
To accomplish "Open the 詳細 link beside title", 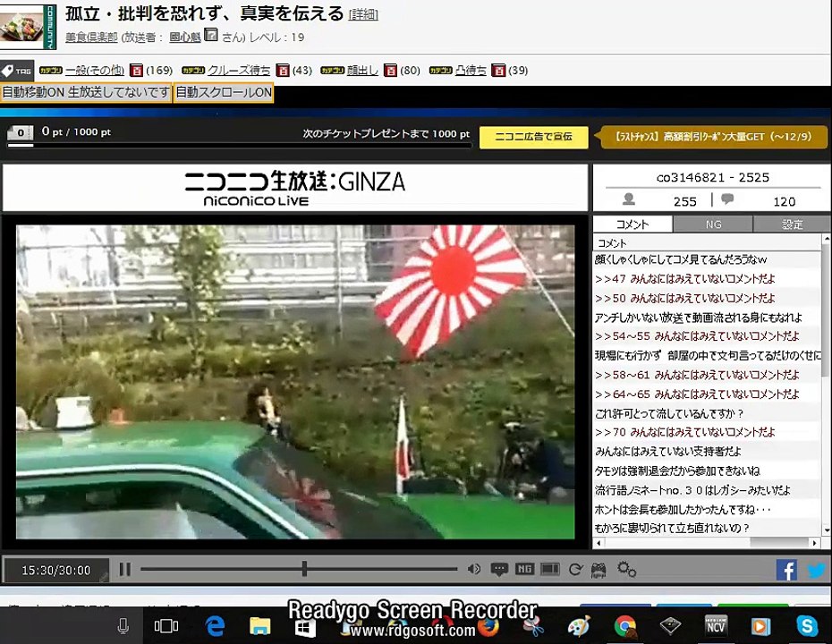I will (x=363, y=15).
